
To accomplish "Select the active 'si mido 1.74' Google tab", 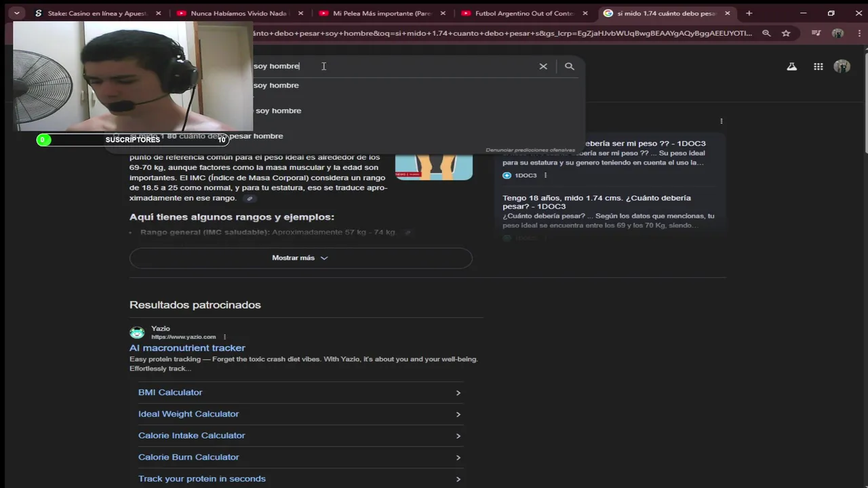I will (667, 13).
